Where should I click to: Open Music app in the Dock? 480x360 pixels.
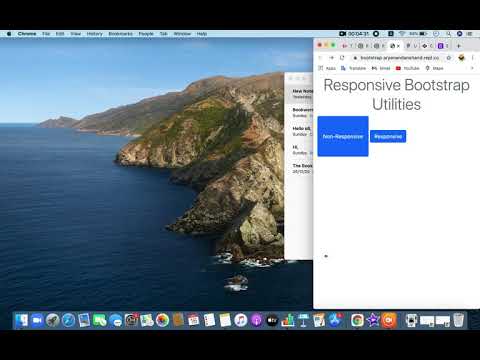pyautogui.click(x=241, y=320)
